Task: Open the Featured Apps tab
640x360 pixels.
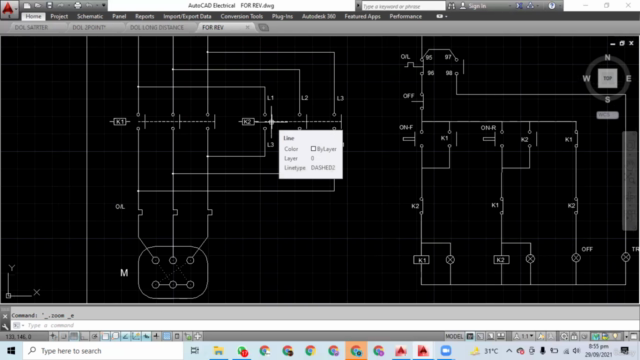Action: [362, 16]
